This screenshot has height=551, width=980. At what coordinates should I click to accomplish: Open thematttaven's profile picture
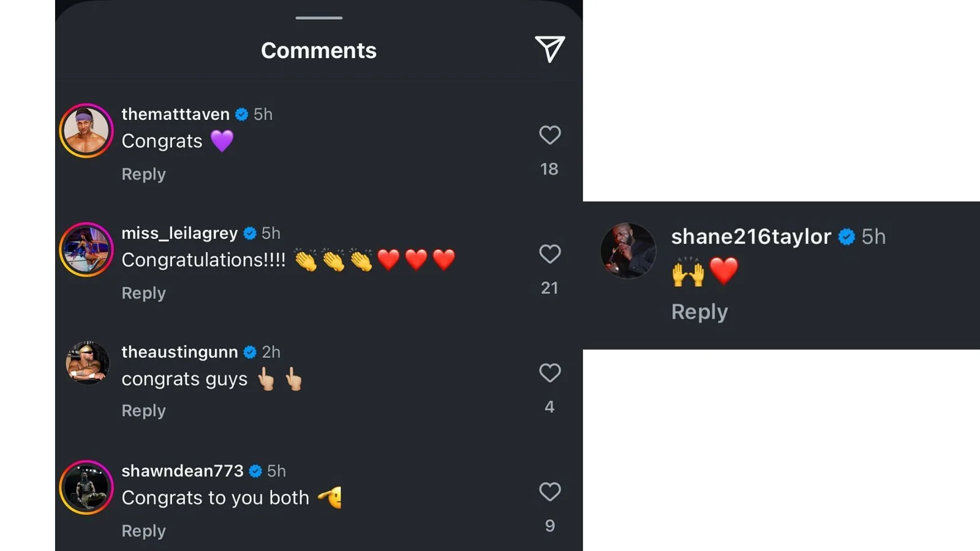(x=86, y=130)
